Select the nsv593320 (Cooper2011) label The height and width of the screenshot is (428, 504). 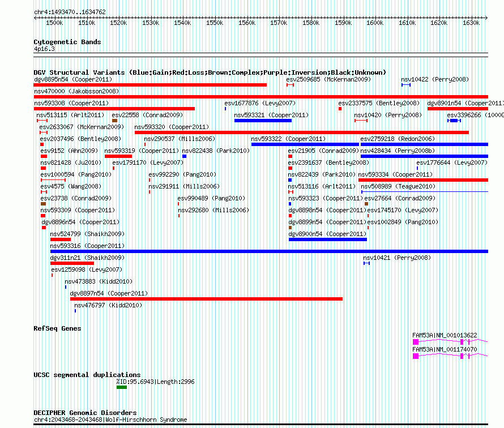click(x=172, y=127)
